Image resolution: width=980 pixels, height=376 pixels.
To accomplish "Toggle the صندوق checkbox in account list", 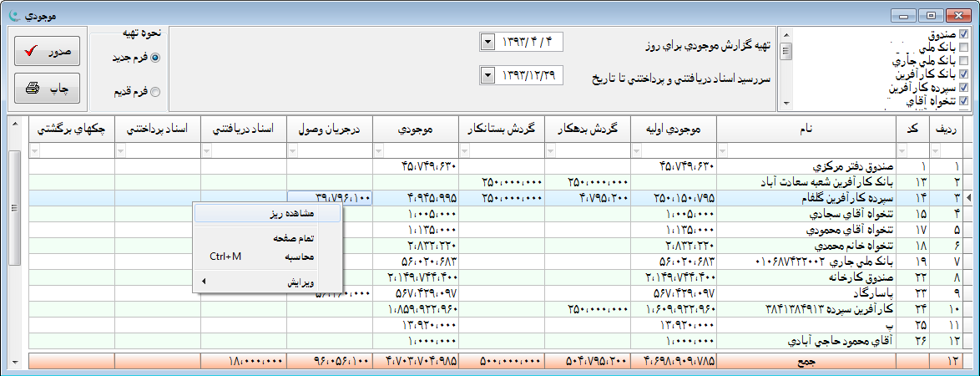I will click(x=964, y=34).
